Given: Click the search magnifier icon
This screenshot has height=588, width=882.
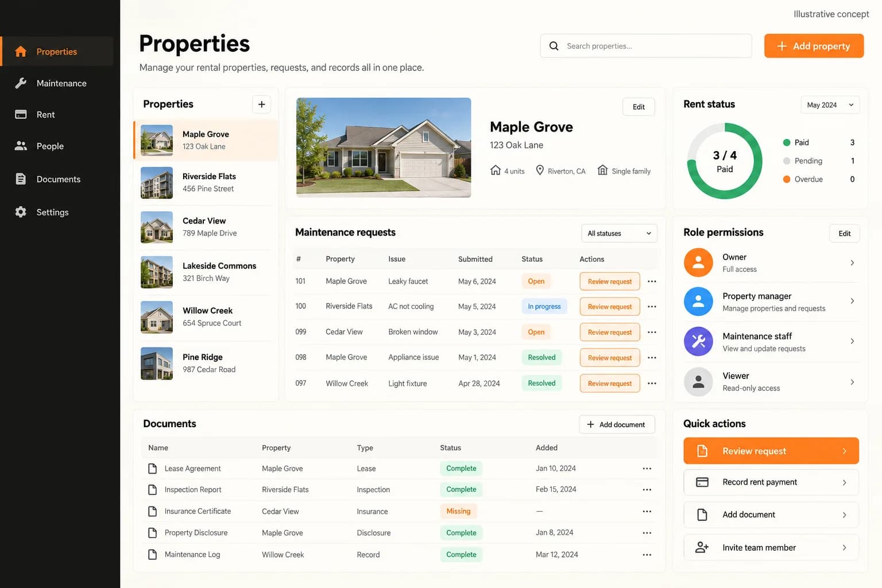Looking at the screenshot, I should [x=554, y=46].
